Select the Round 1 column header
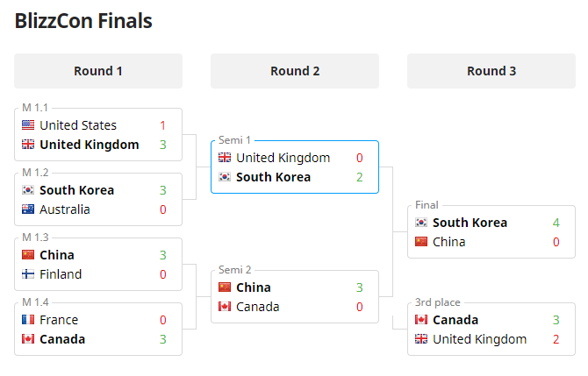This screenshot has width=588, height=376. point(98,71)
